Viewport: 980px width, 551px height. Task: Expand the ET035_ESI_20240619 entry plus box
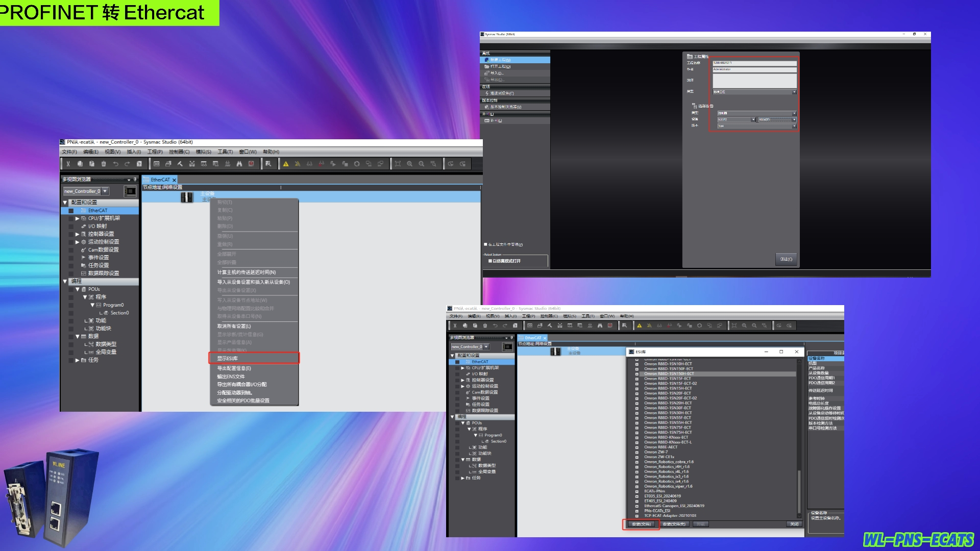(x=636, y=496)
